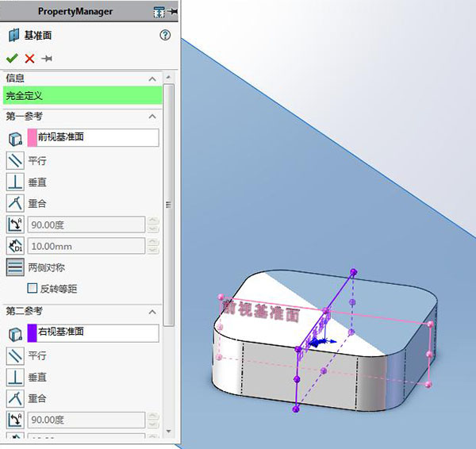Click the 完全定义 status message
The width and height of the screenshot is (476, 449).
83,96
